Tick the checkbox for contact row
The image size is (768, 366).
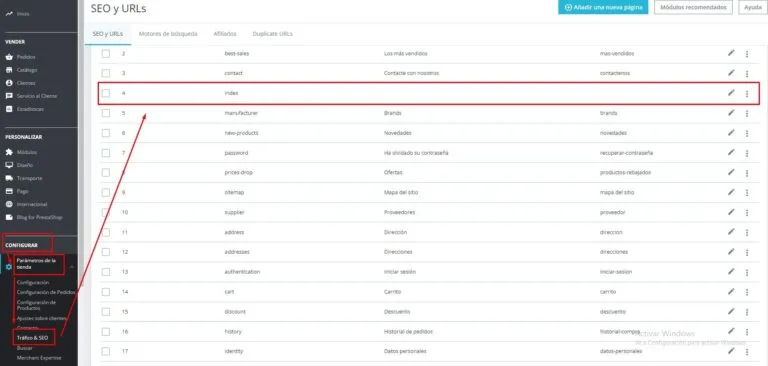pyautogui.click(x=106, y=73)
